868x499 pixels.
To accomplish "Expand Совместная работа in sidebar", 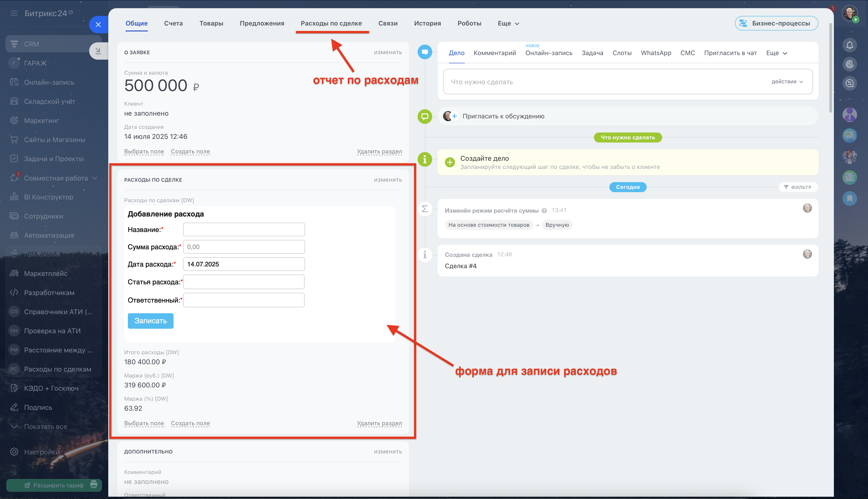I will (x=95, y=178).
